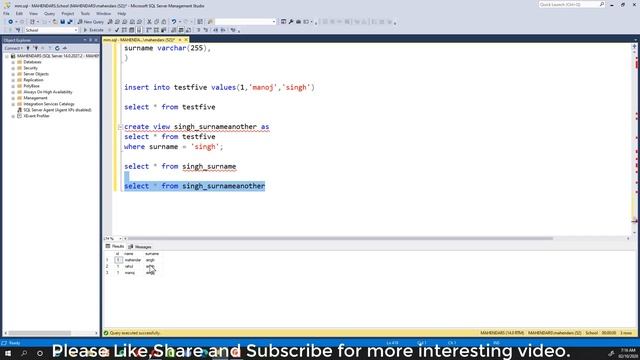Open the View menu
This screenshot has height=360, width=640.
33,13
